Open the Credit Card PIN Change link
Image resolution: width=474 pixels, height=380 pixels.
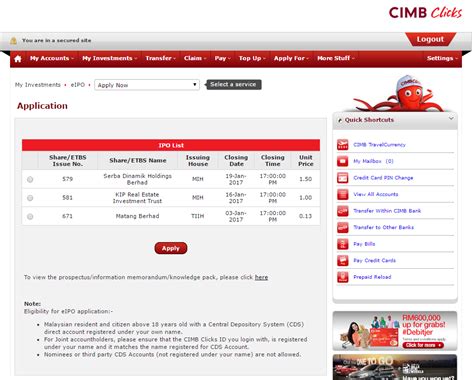(x=383, y=178)
